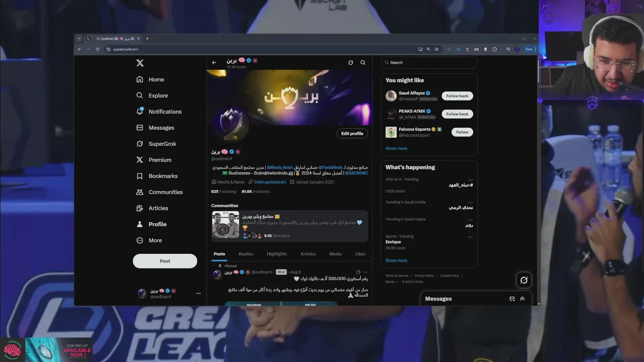644x362 pixels.
Task: Switch to the Posts tab
Action: tap(219, 254)
